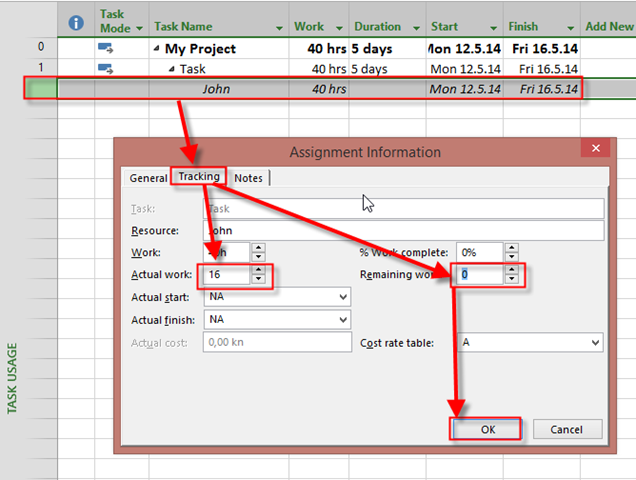Open the Task Mode column filter dropdown

(139, 28)
